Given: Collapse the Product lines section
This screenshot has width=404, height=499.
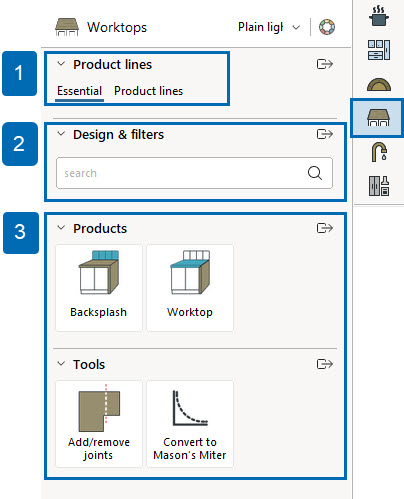Looking at the screenshot, I should click(x=61, y=63).
